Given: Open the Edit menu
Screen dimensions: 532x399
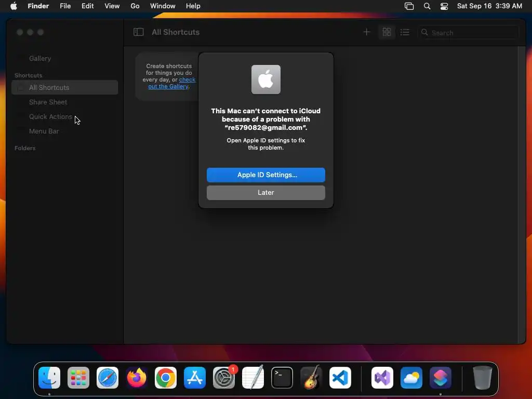Looking at the screenshot, I should click(87, 6).
